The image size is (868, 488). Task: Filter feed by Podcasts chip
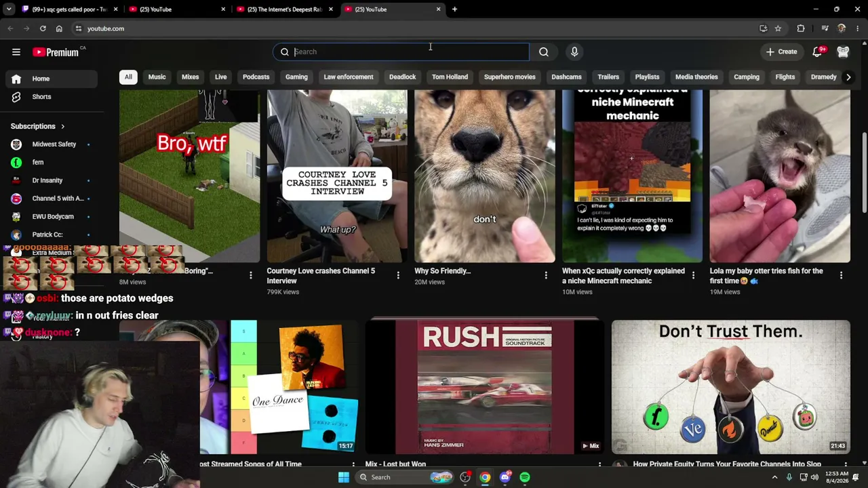(x=256, y=77)
